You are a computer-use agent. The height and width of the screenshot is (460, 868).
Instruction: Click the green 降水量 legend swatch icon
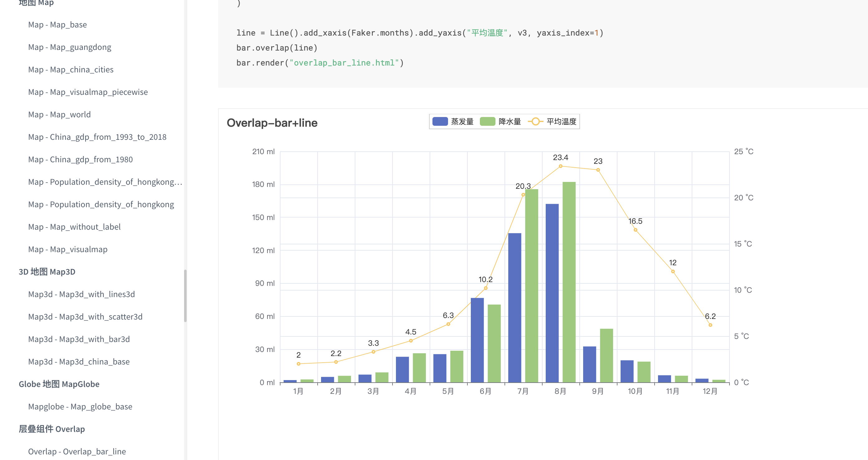coord(487,122)
